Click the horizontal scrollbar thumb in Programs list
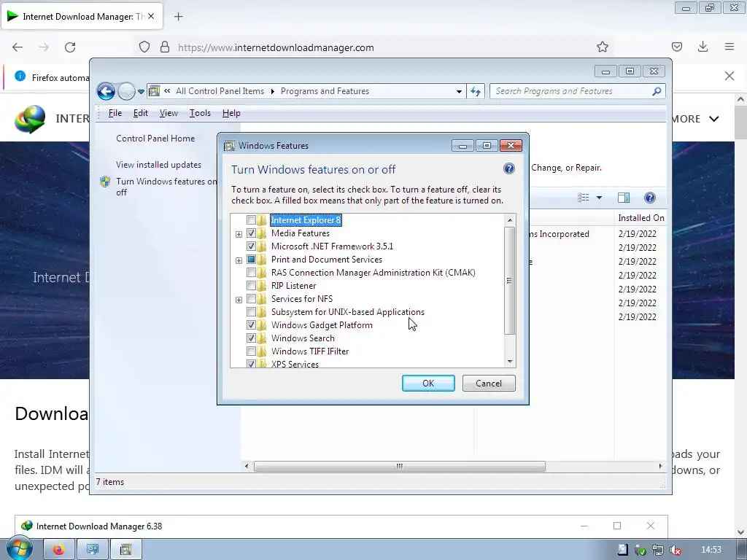Screen dimensions: 747x560 (x=399, y=466)
